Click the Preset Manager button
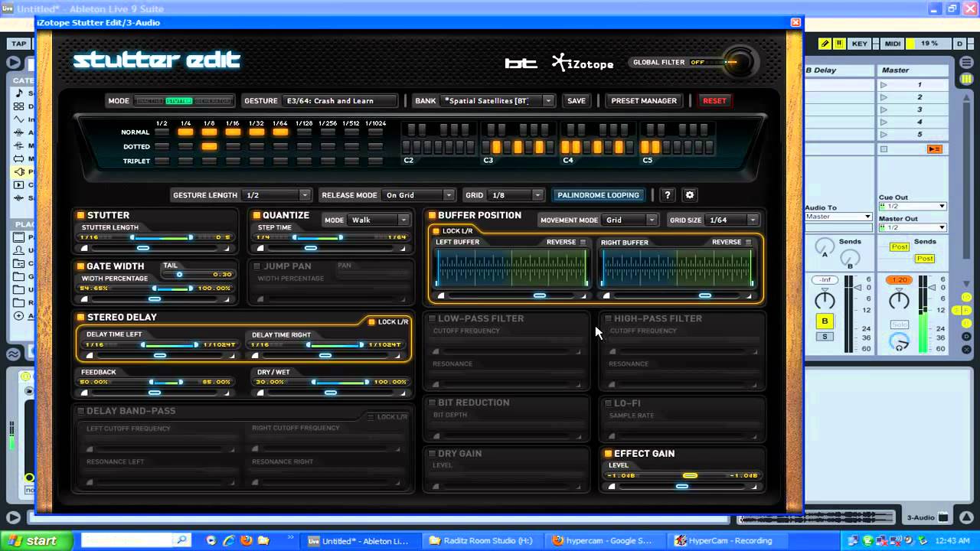The height and width of the screenshot is (551, 980). tap(643, 101)
